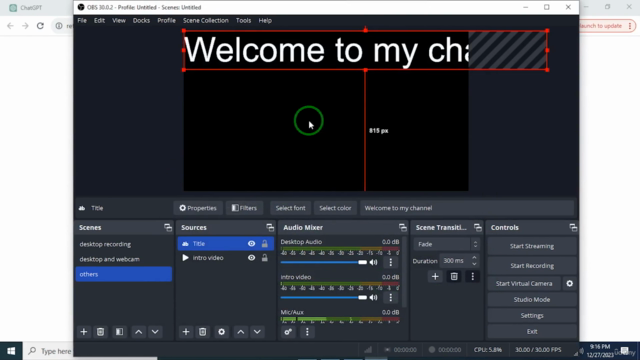Click Start Virtual Camera

(524, 283)
